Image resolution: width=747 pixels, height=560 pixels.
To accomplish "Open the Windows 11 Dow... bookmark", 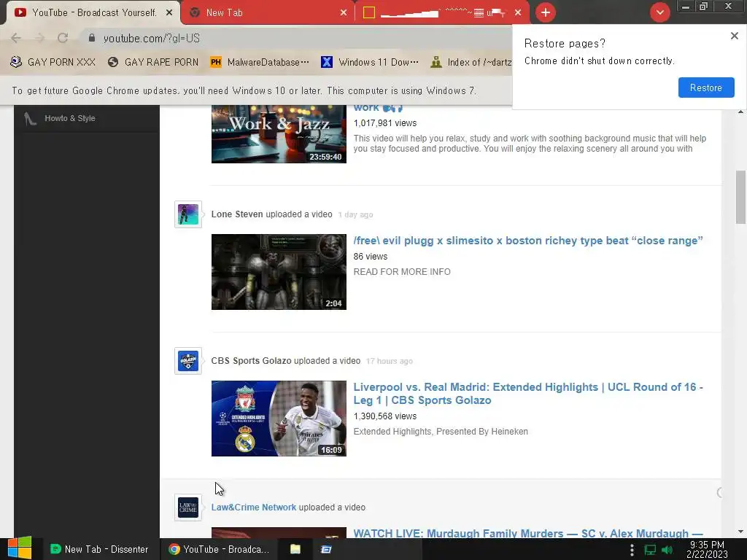I will 370,62.
